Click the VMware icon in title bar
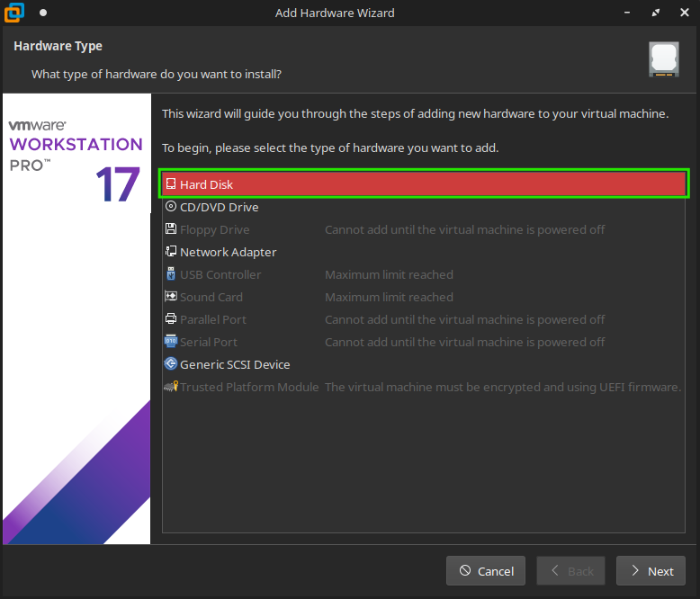700x599 pixels. pos(15,13)
